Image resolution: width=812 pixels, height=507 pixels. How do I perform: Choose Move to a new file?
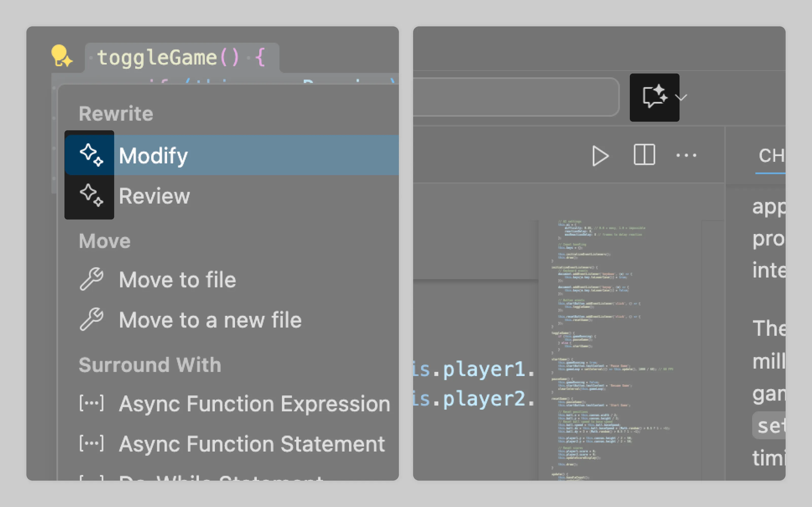pyautogui.click(x=210, y=320)
